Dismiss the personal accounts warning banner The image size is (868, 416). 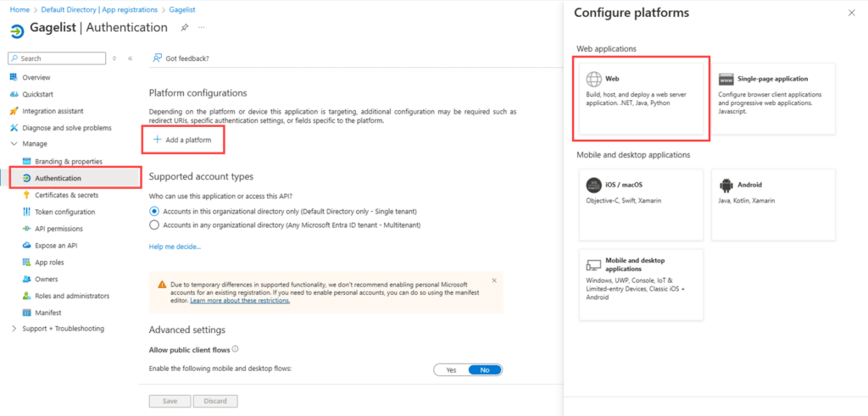point(494,280)
